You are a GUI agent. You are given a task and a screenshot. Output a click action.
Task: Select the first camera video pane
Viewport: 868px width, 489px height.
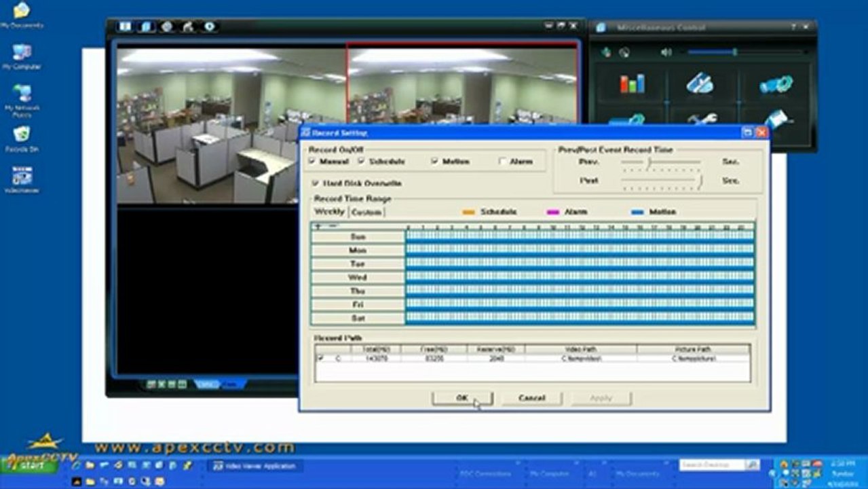coord(231,124)
